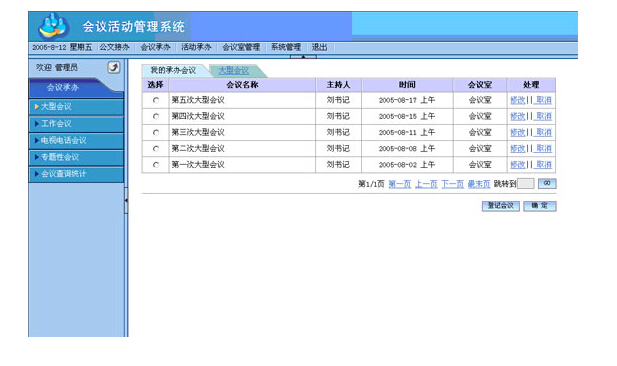Select the 会议承办 sidebar header tab
617x366 pixels.
coord(63,88)
